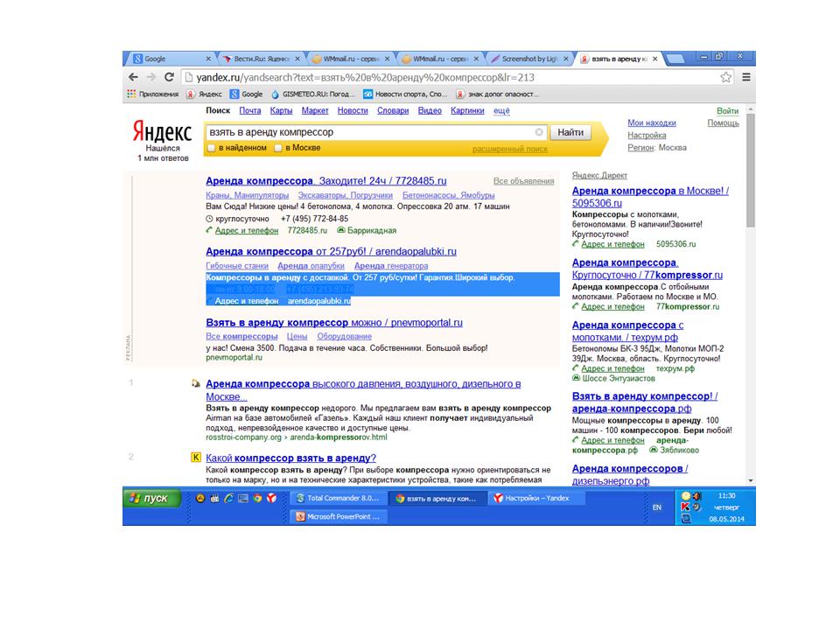Open the Мои находки link
The width and height of the screenshot is (840, 630).
coord(652,123)
